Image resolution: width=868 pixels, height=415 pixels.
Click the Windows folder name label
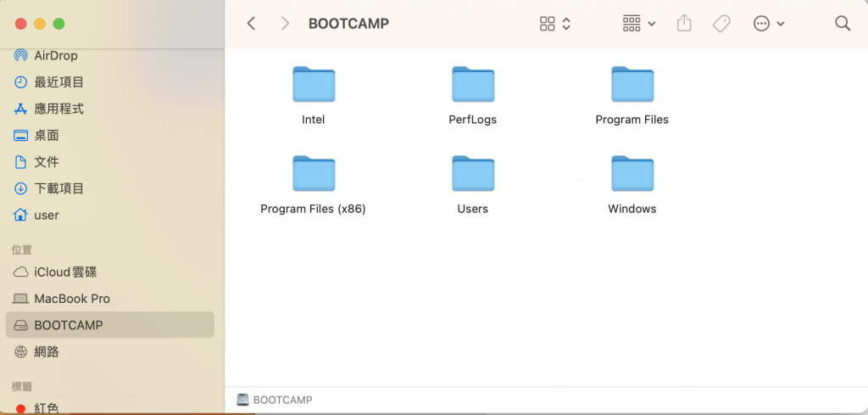coord(632,209)
